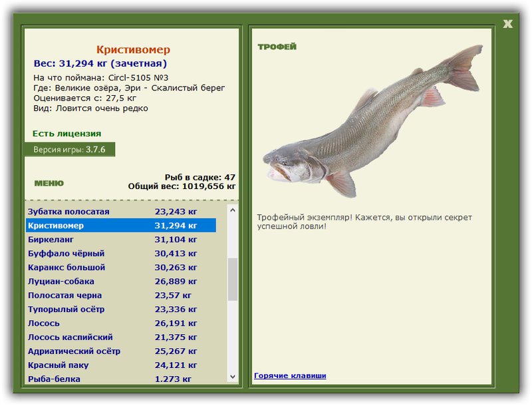Select the highlighted Кристивомер row
This screenshot has width=532, height=406.
pyautogui.click(x=121, y=226)
